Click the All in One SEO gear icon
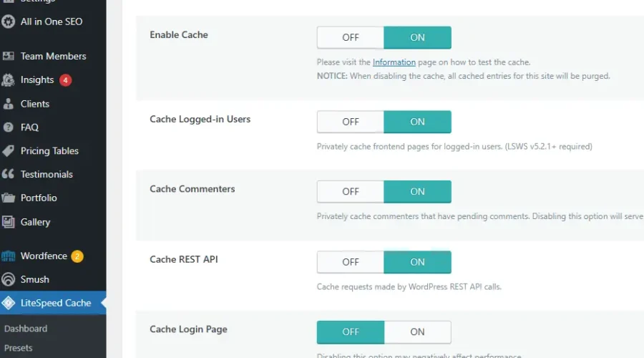The height and width of the screenshot is (358, 644). point(9,21)
